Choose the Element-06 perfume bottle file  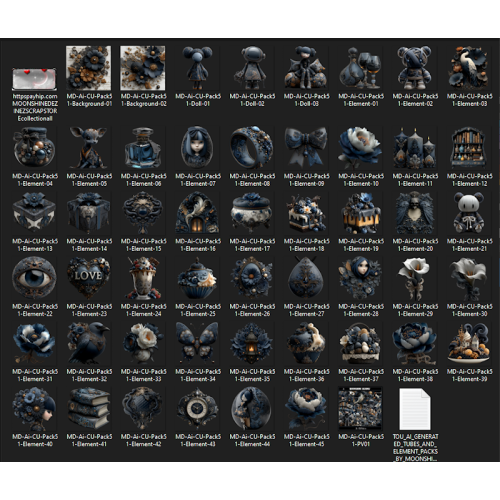143,148
